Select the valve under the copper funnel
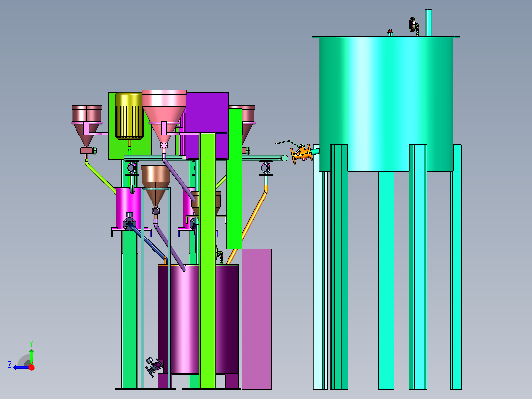The height and width of the screenshot is (399, 532). coord(156,211)
